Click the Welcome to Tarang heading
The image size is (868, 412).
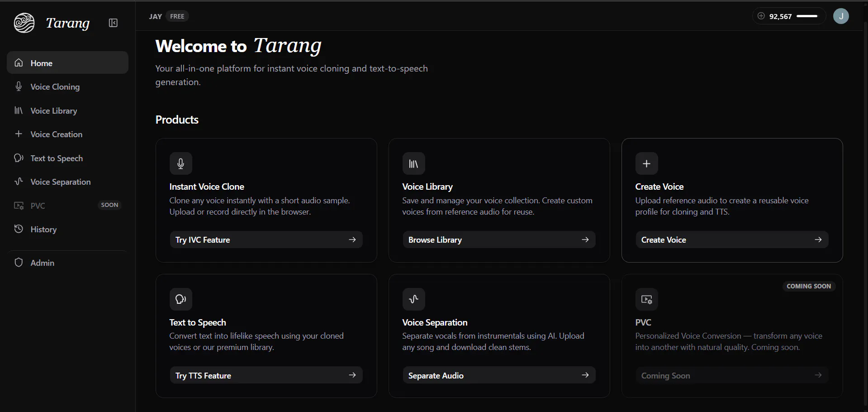(x=238, y=46)
